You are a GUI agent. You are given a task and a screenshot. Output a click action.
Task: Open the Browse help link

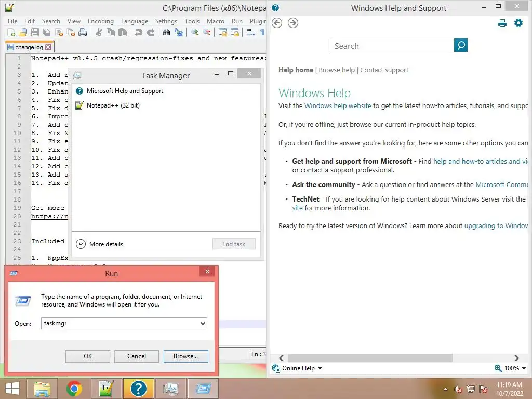pos(337,70)
